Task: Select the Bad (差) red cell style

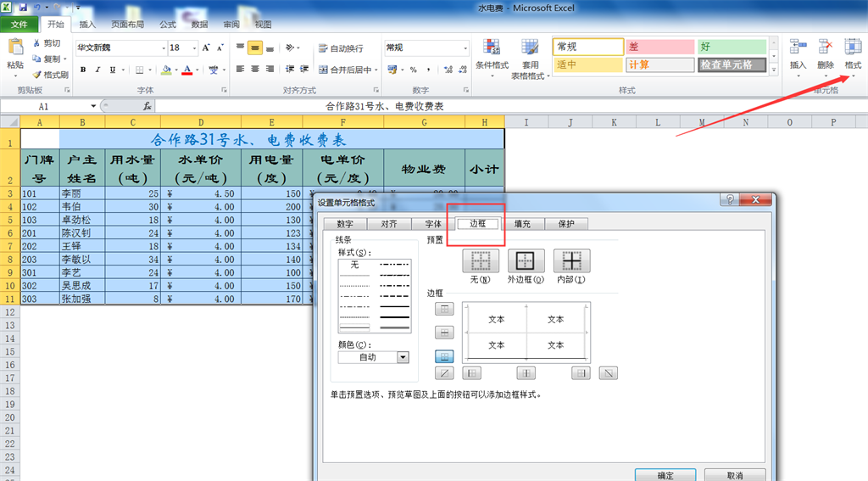Action: [658, 47]
